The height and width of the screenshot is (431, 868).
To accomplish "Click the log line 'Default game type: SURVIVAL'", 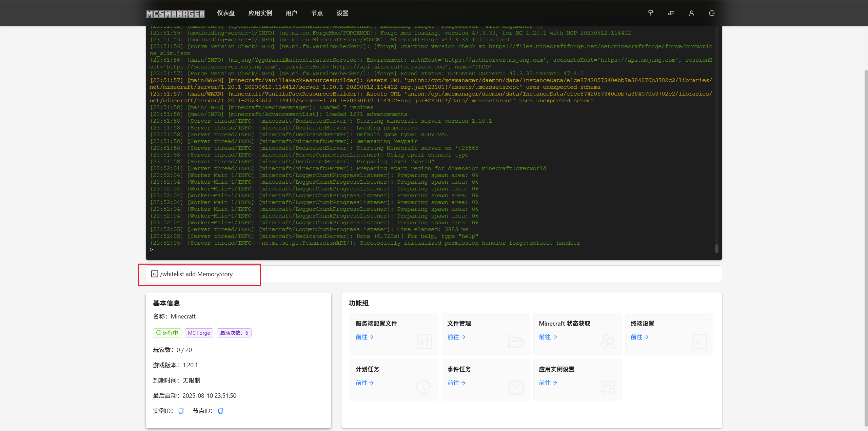I will point(299,135).
